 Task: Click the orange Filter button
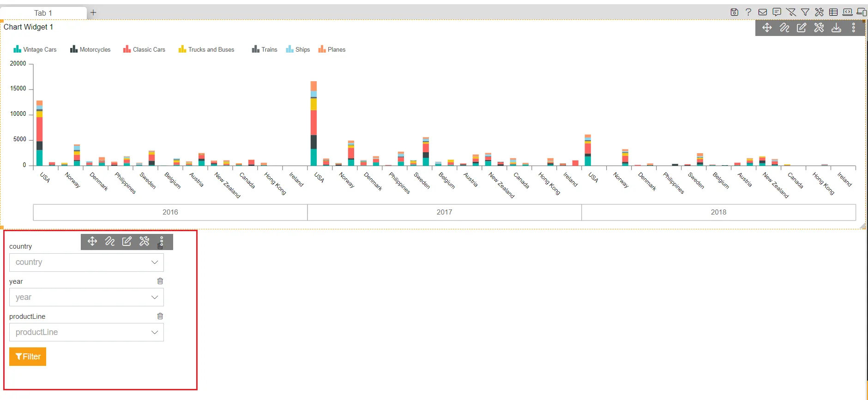point(28,357)
